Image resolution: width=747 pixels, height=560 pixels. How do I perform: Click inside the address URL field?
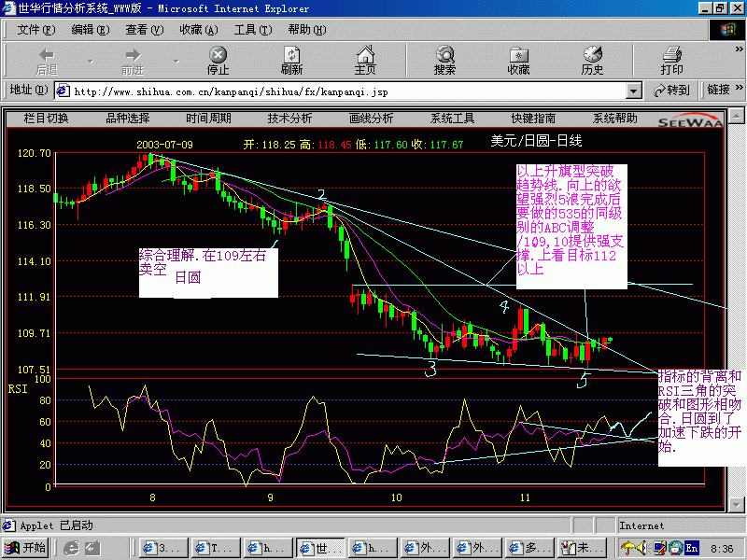point(345,91)
